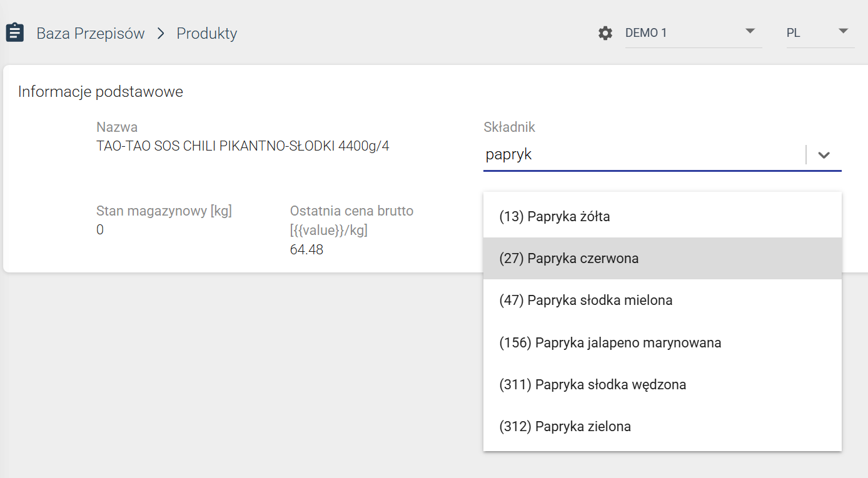Open the Produkty breadcrumb
The height and width of the screenshot is (478, 868).
pos(207,33)
